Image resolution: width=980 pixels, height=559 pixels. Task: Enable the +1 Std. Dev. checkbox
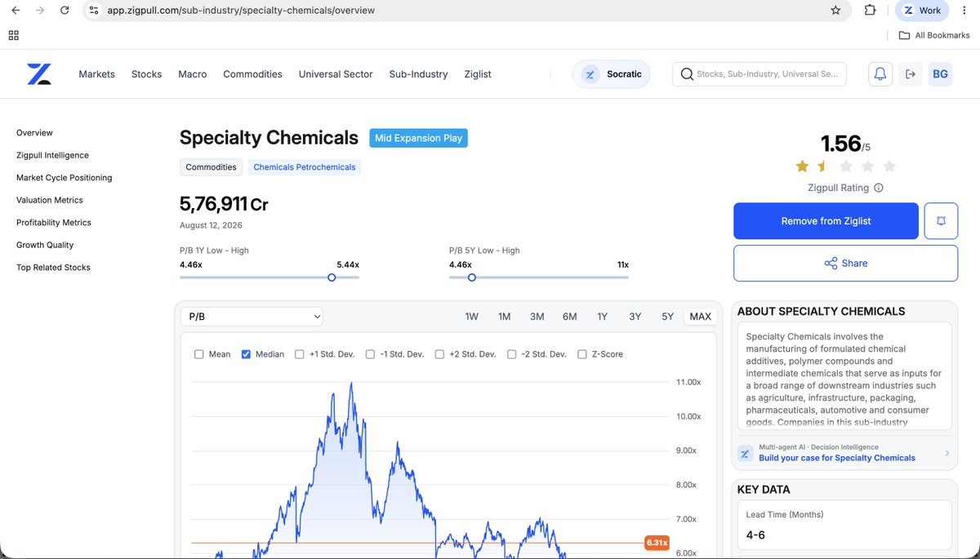point(300,354)
